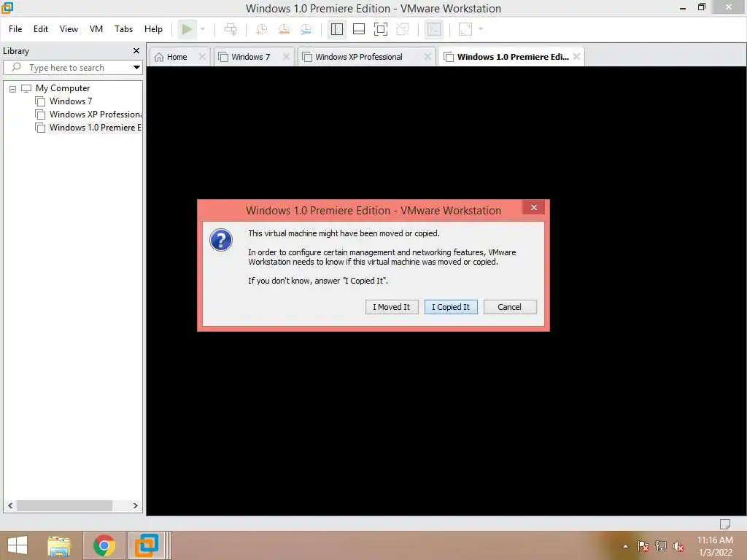The height and width of the screenshot is (560, 747).
Task: Click Action Center flag tray icon
Action: (x=643, y=546)
